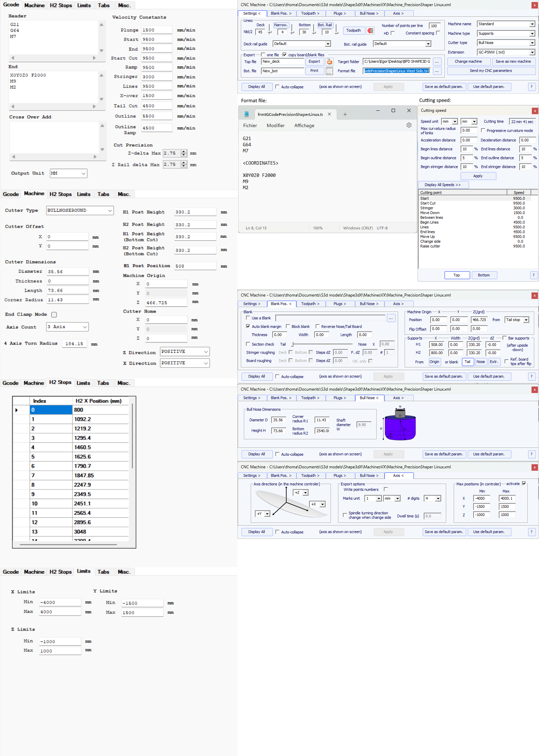This screenshot has height=756, width=539.
Task: Enable the one file export checkbox
Action: 263,55
